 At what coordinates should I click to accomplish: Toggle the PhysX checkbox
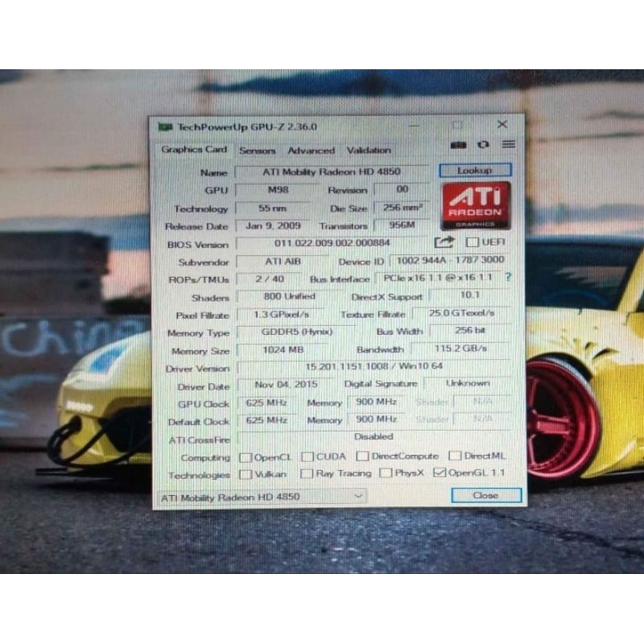[386, 473]
